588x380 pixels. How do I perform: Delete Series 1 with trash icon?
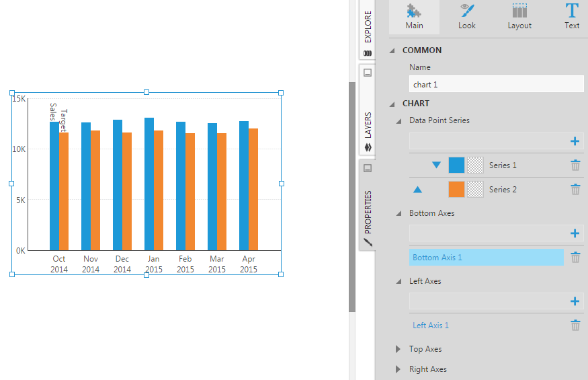click(575, 165)
